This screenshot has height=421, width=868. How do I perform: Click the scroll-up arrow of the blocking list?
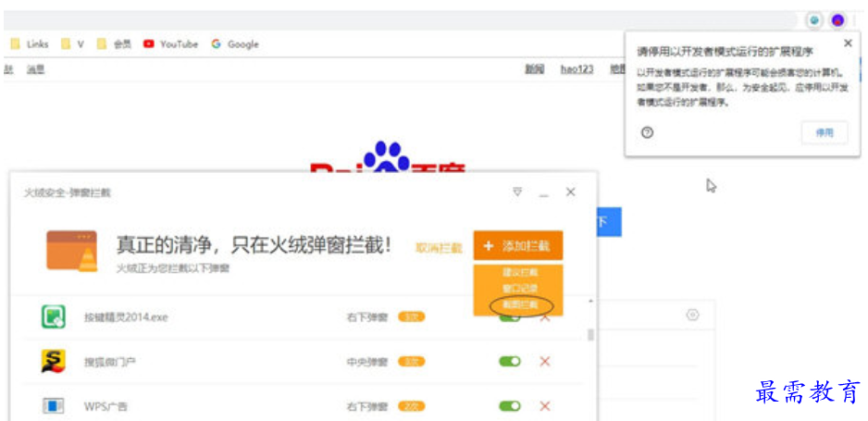[x=590, y=301]
